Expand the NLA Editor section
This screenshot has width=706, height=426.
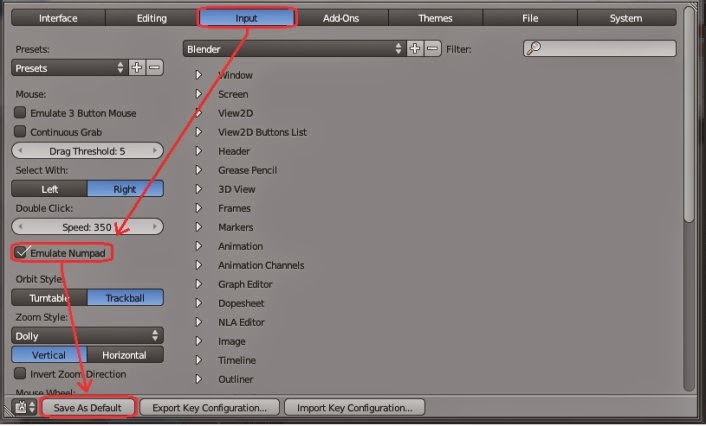[x=198, y=322]
